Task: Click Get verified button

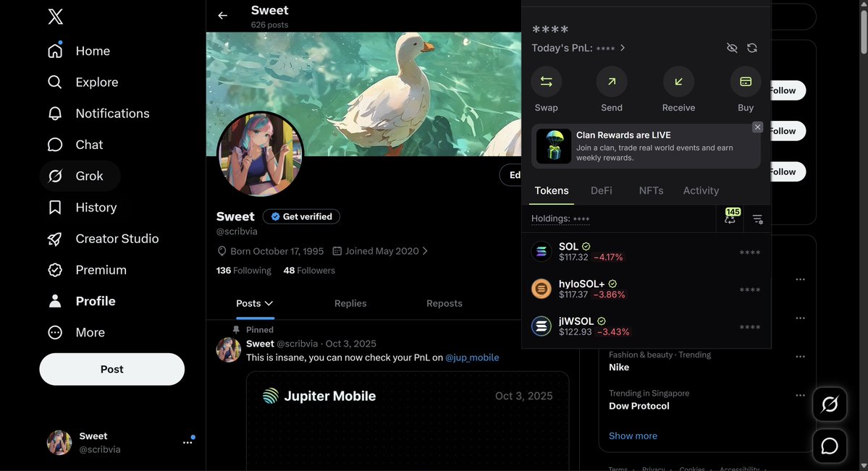Action: click(301, 216)
